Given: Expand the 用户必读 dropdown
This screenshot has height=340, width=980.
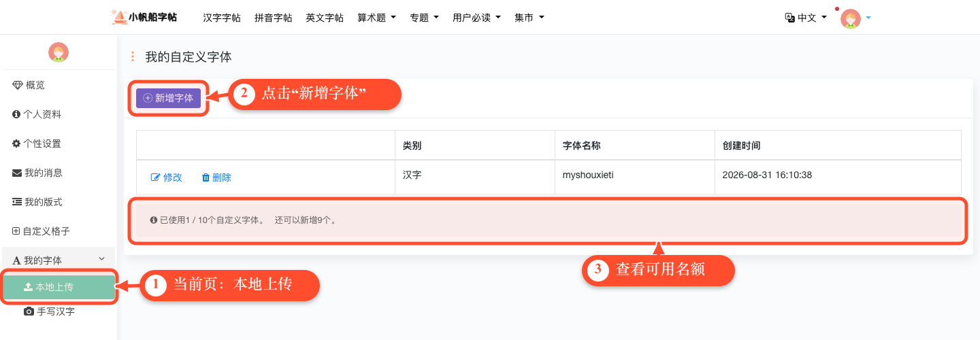Looking at the screenshot, I should (476, 18).
